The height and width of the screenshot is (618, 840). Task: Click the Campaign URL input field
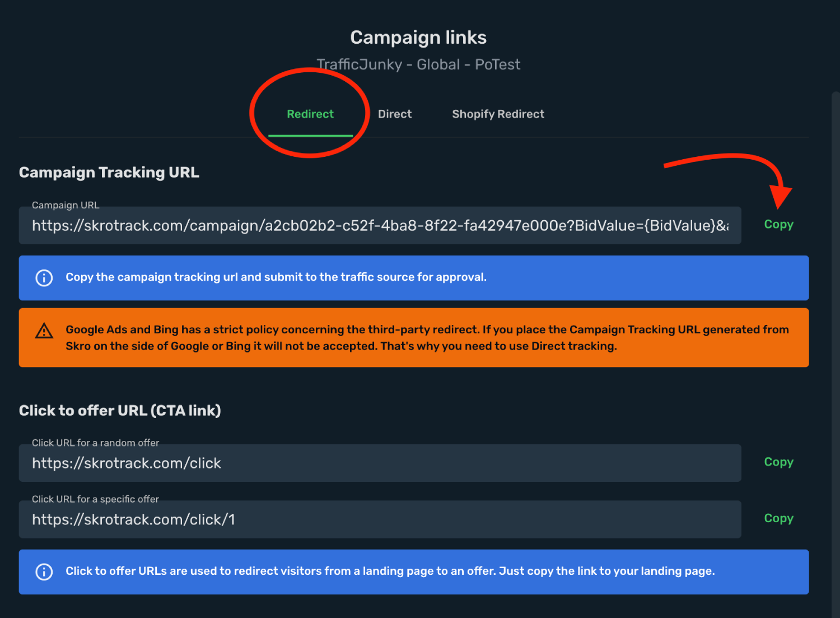point(380,226)
